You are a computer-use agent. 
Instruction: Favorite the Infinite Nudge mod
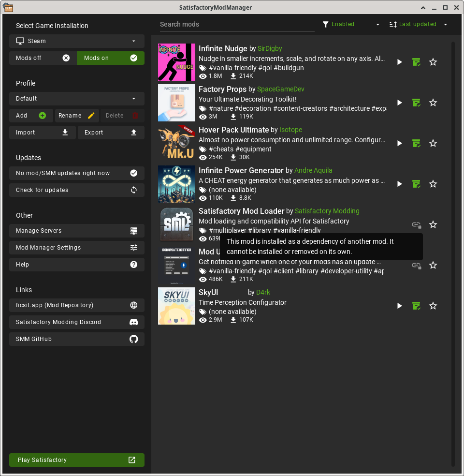click(433, 62)
